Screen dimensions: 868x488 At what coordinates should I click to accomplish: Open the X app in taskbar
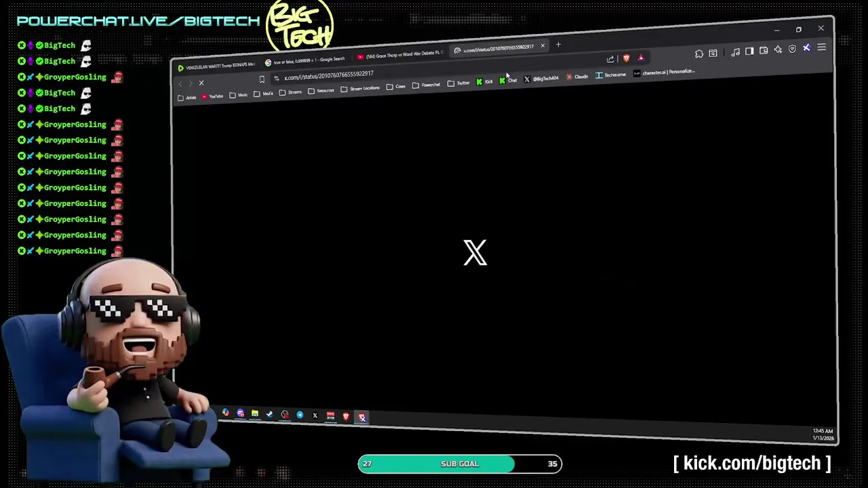315,415
